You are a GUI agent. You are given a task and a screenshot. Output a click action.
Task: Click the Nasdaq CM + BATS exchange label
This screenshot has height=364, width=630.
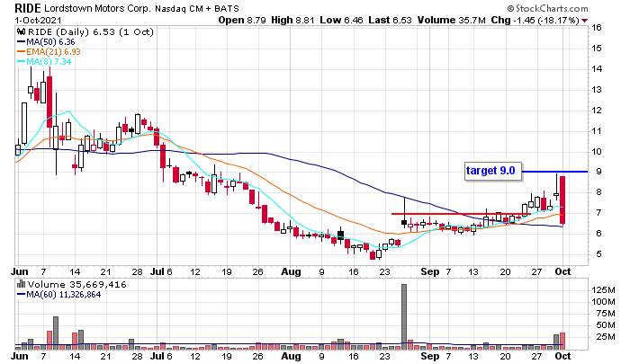(x=197, y=8)
